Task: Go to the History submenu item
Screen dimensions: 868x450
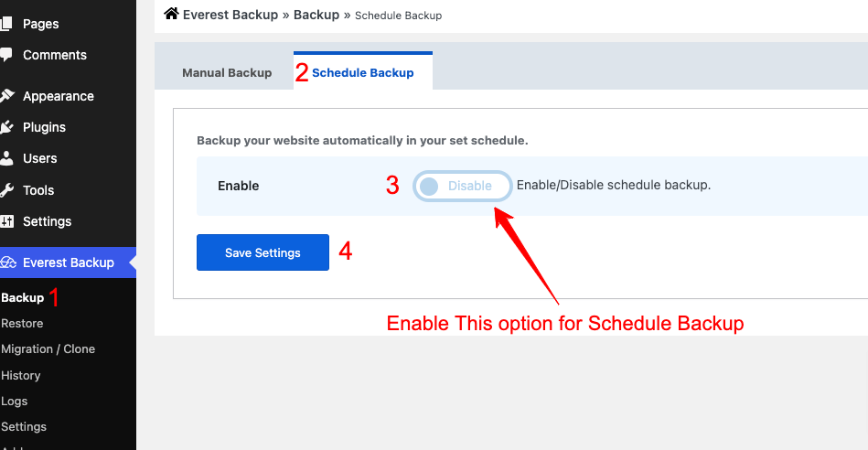Action: (x=21, y=375)
